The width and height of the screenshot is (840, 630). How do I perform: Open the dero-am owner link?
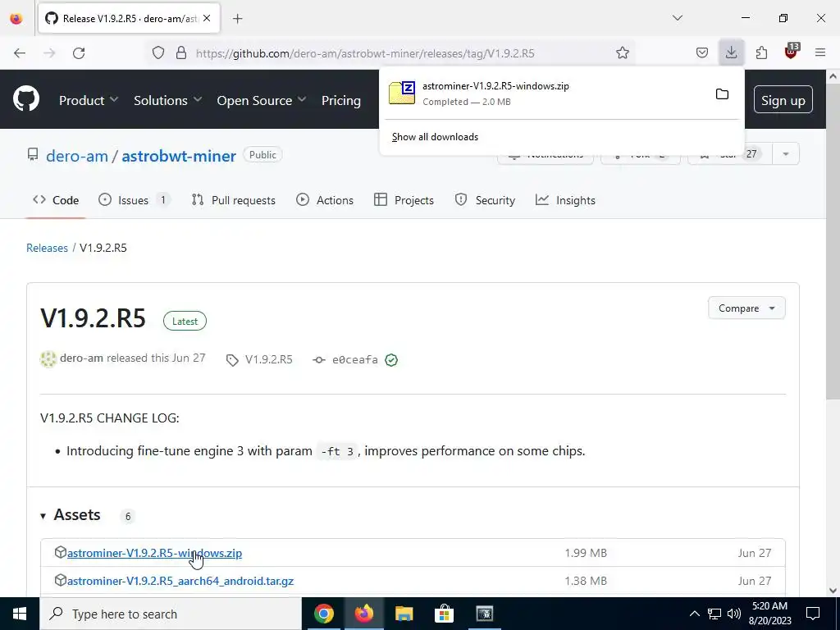76,156
